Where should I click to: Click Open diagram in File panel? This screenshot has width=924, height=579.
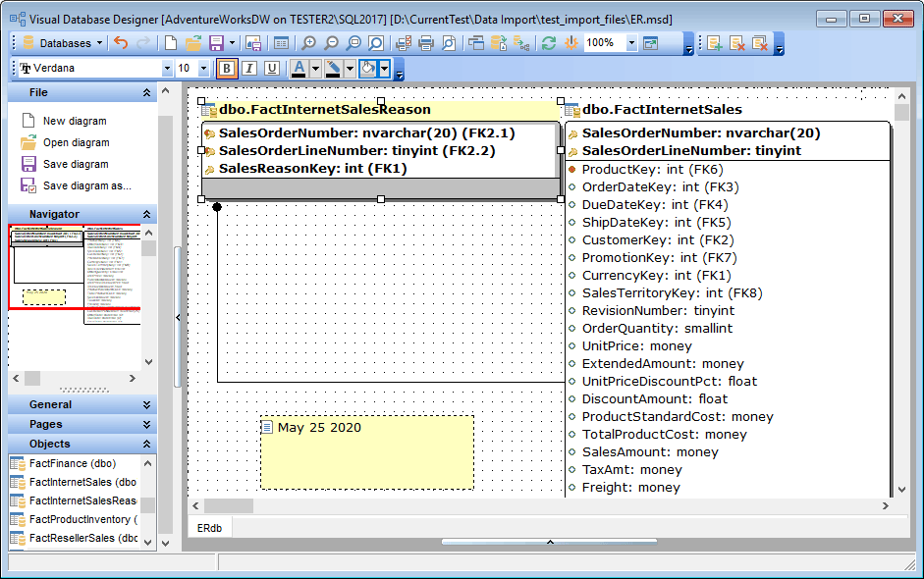click(x=76, y=142)
